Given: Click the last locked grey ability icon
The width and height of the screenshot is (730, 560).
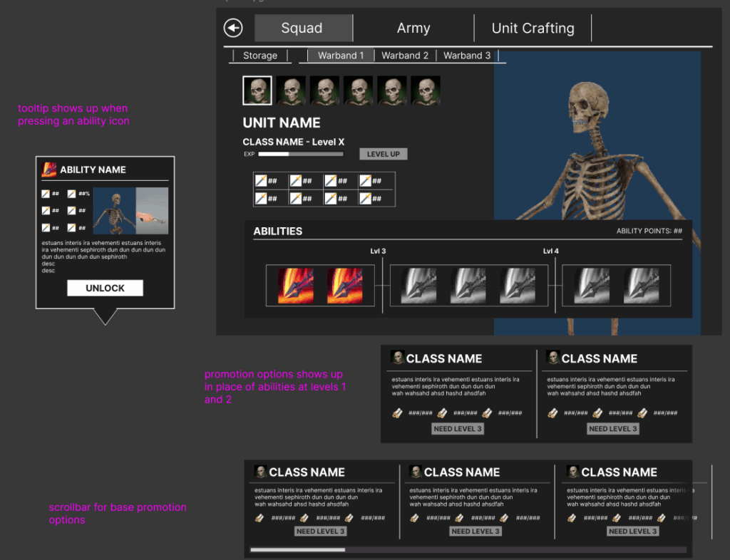Looking at the screenshot, I should coord(641,286).
